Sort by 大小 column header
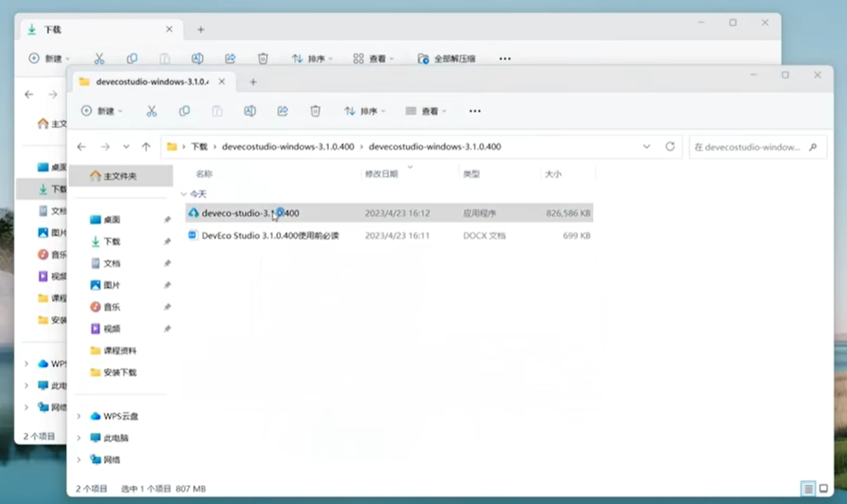 (x=553, y=174)
